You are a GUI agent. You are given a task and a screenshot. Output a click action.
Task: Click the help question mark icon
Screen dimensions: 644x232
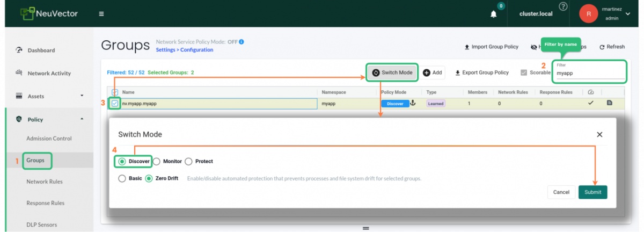563,7
